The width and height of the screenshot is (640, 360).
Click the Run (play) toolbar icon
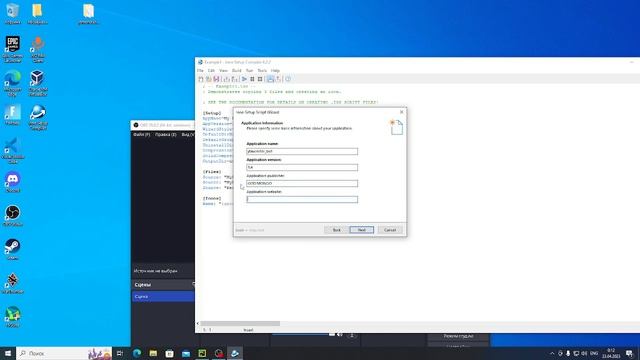pos(244,79)
